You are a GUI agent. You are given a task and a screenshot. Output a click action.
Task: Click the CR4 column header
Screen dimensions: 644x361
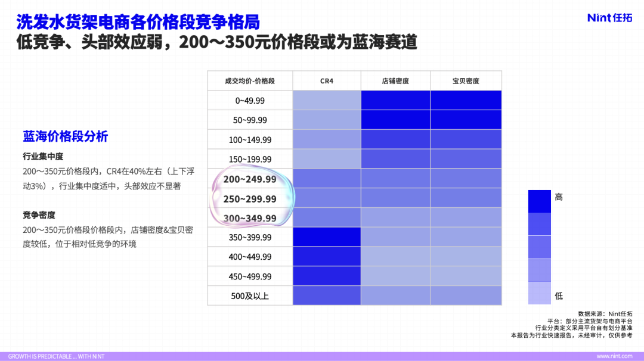click(327, 81)
